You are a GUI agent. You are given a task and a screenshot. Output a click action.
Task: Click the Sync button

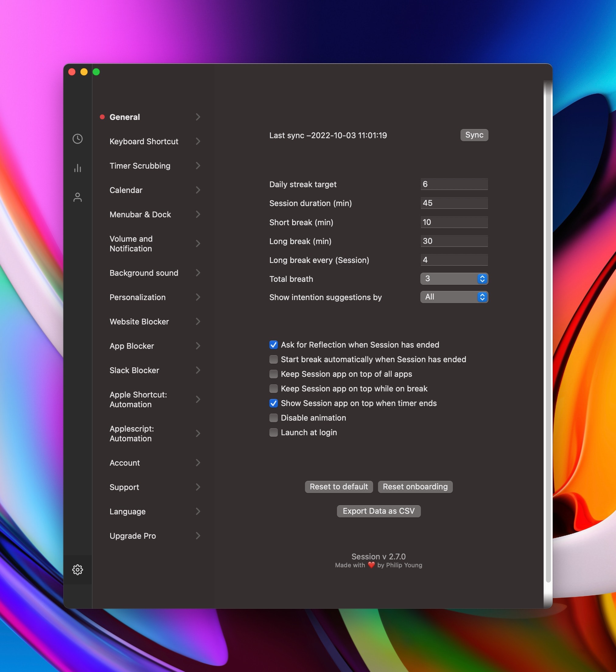[x=474, y=135]
